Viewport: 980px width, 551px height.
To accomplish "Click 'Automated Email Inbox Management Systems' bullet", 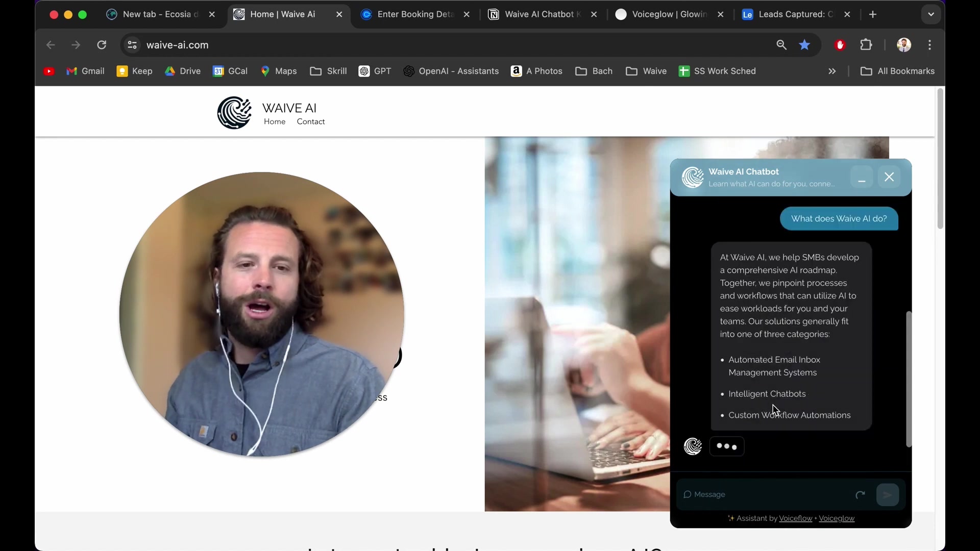I will coord(774,366).
